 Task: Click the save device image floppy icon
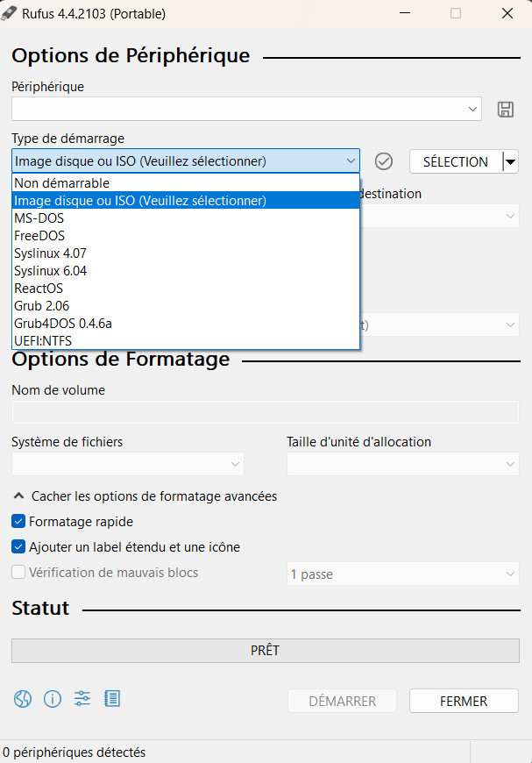505,109
